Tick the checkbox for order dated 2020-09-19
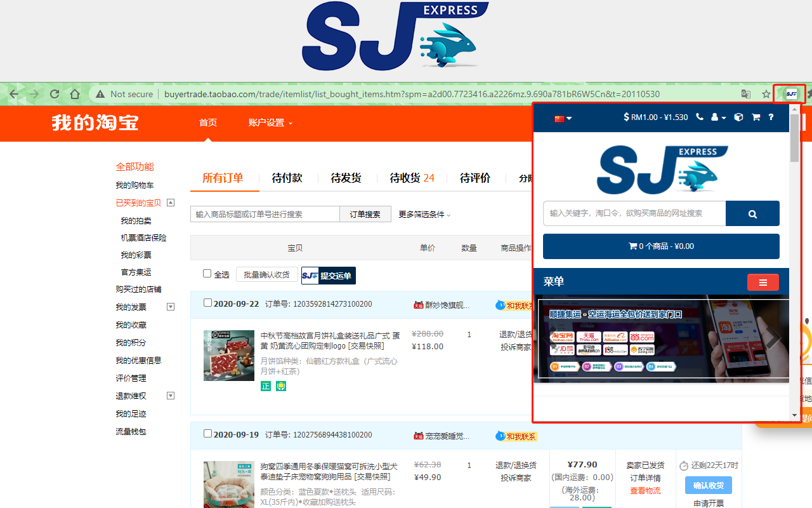Screen dimensions: 812x508 click(x=207, y=434)
